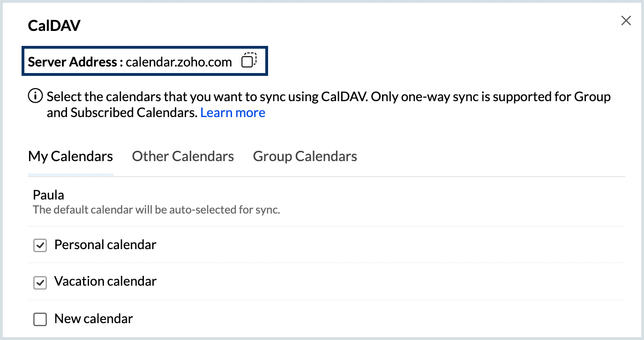The width and height of the screenshot is (644, 340).
Task: Uncheck the Personal calendar checkbox
Action: pos(40,245)
